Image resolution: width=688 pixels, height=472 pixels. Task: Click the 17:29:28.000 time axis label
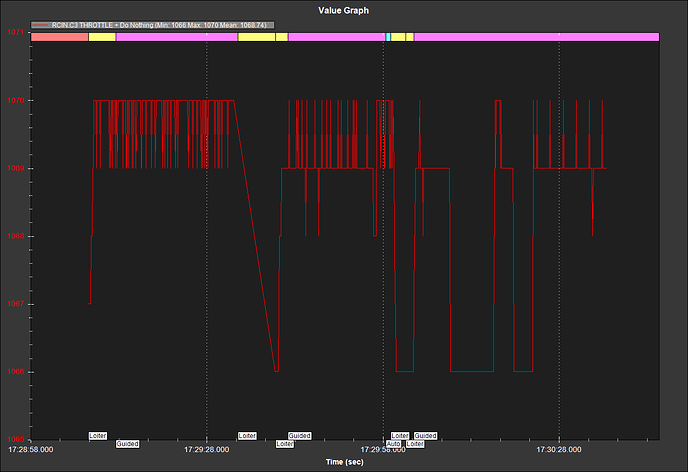click(x=207, y=450)
